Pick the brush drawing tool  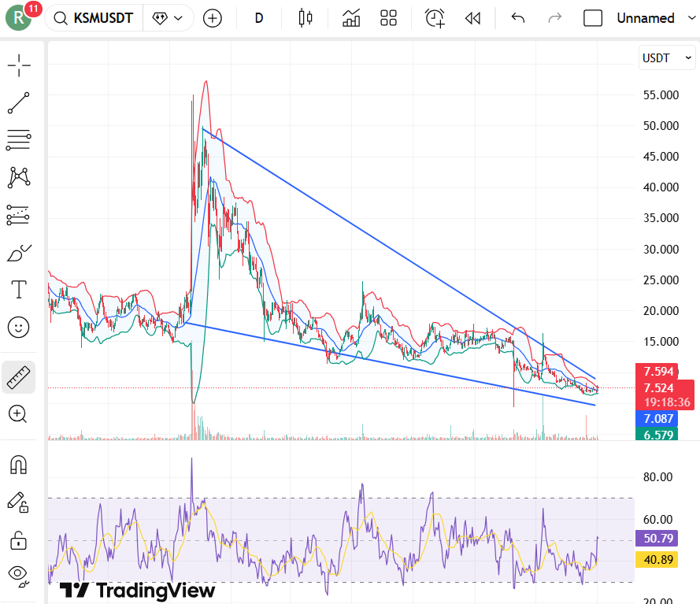(x=19, y=252)
